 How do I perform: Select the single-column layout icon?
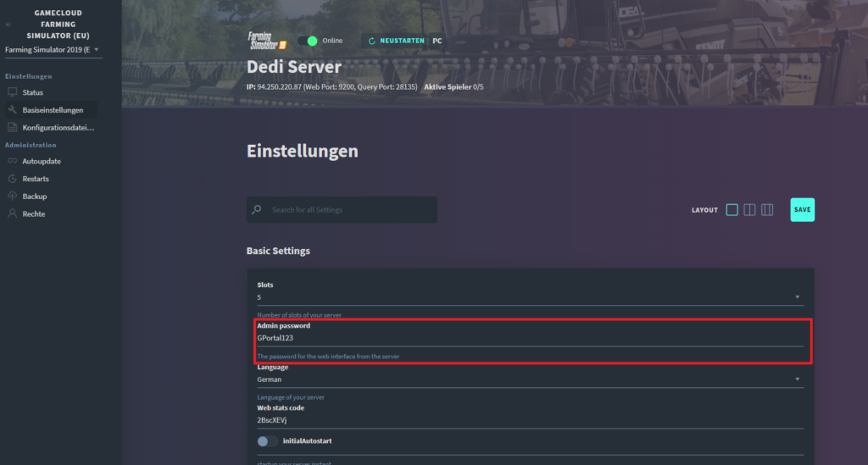(x=732, y=209)
